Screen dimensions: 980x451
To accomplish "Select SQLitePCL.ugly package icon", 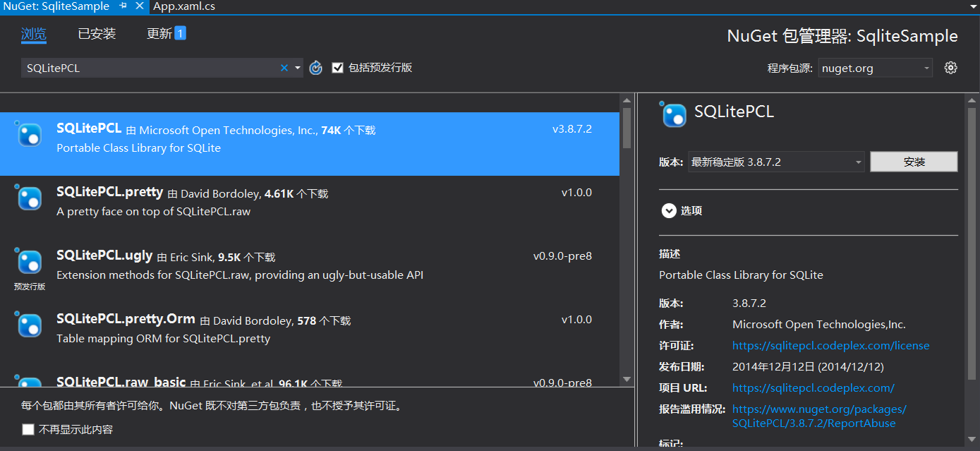I will (x=29, y=261).
